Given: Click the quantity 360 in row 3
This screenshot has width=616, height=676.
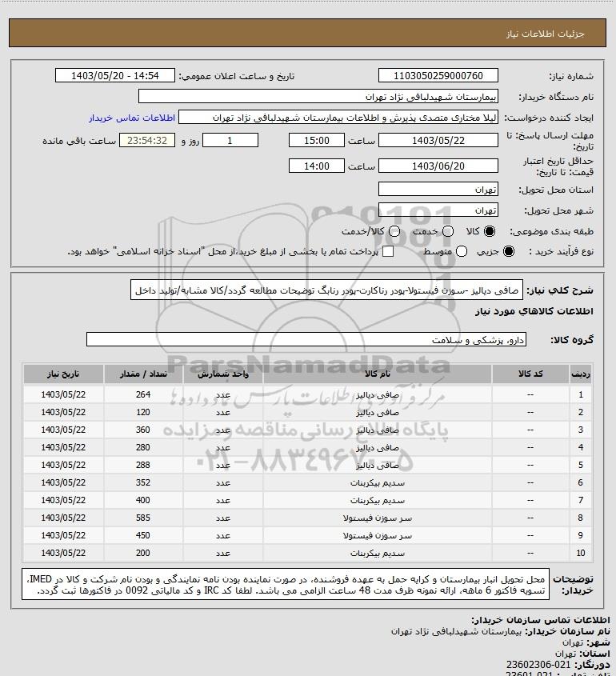Looking at the screenshot, I should coord(143,430).
